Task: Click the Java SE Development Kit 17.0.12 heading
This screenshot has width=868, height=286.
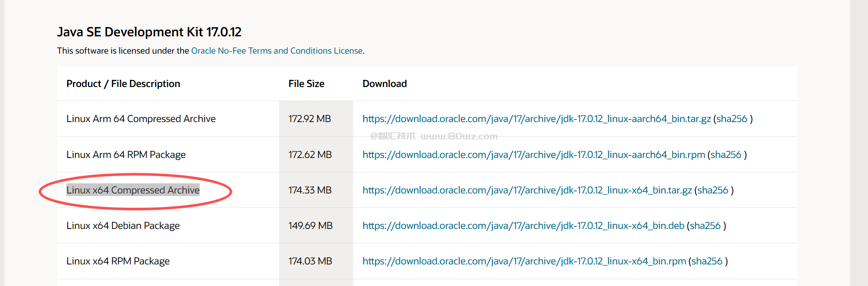Action: 149,32
